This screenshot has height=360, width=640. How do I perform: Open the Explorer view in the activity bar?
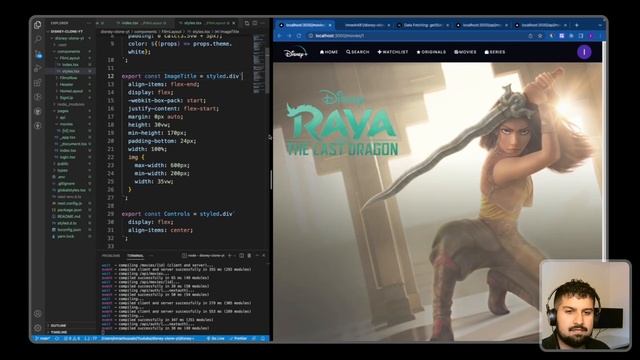click(x=38, y=25)
